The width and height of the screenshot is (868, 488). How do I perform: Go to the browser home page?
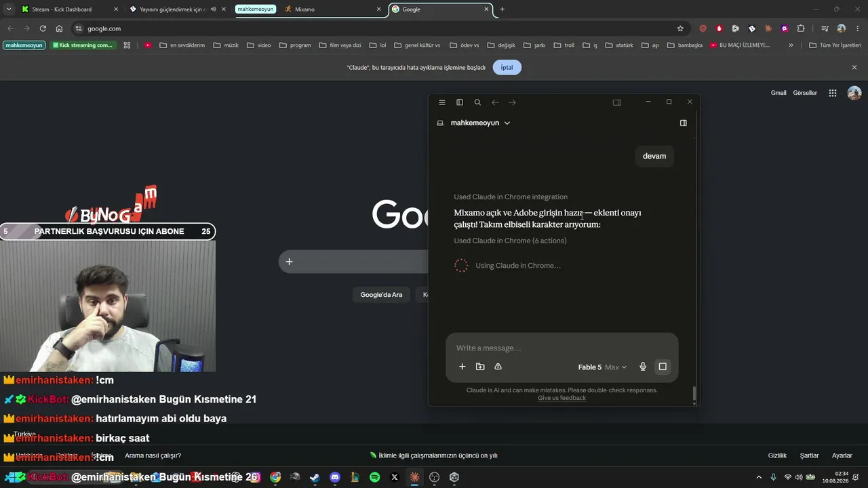click(59, 28)
